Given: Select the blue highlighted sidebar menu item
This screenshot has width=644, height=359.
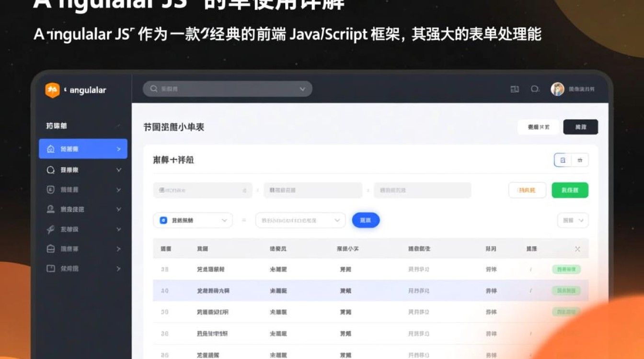Looking at the screenshot, I should coord(83,149).
